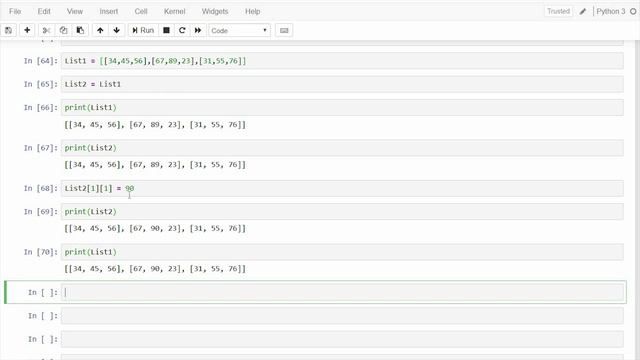This screenshot has height=360, width=640.
Task: Click the Python 3 kernel name
Action: tap(611, 11)
